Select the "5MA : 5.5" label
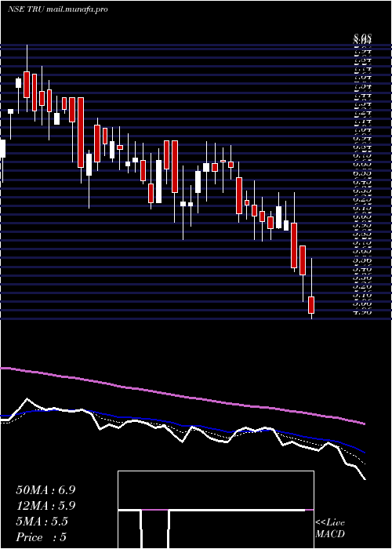 [x=42, y=522]
